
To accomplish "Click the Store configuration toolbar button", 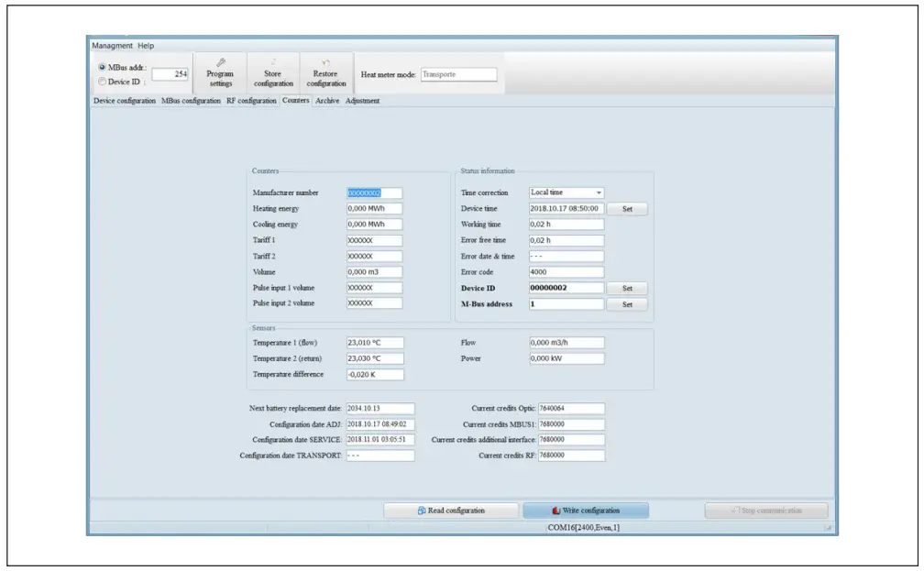I will pyautogui.click(x=273, y=72).
